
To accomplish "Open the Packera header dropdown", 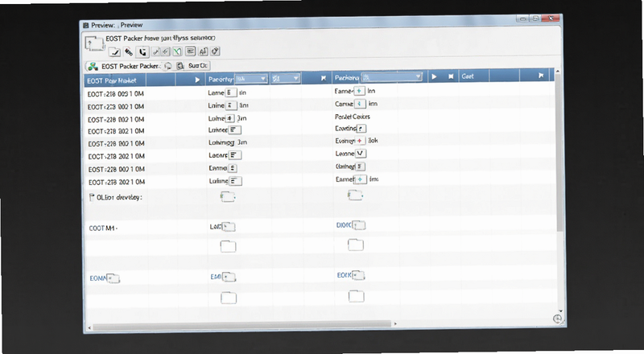I will (x=392, y=76).
